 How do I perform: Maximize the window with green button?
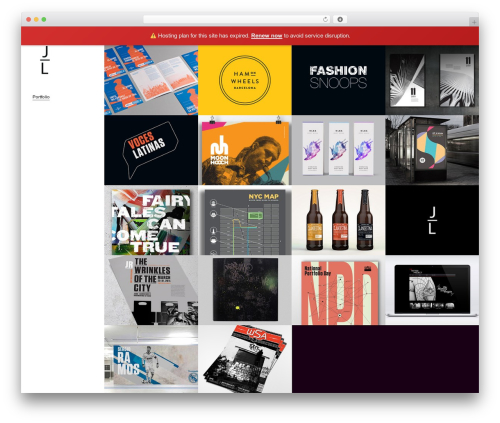tap(44, 20)
